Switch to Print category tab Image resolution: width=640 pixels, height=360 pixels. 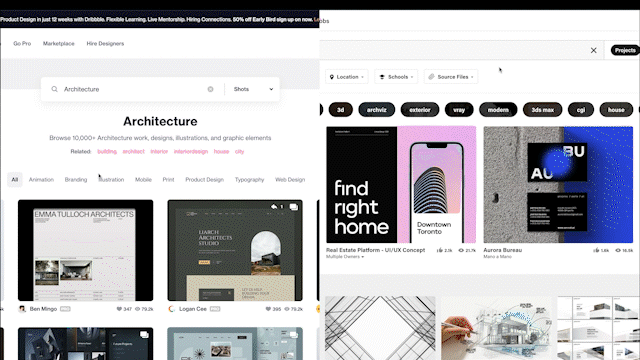coord(168,180)
